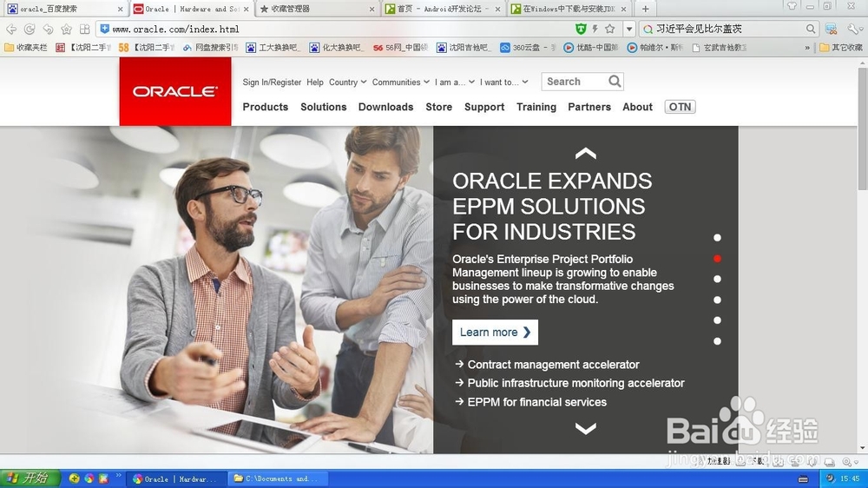The image size is (868, 488).
Task: Open the Training menu
Action: click(x=536, y=107)
